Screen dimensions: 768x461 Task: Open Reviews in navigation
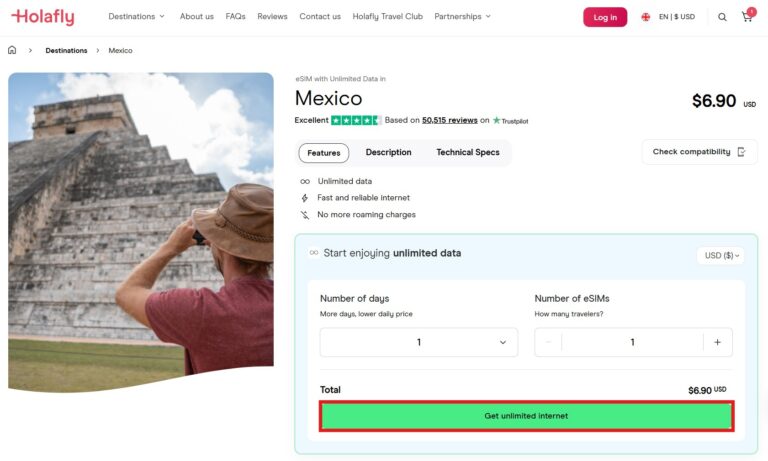click(272, 17)
